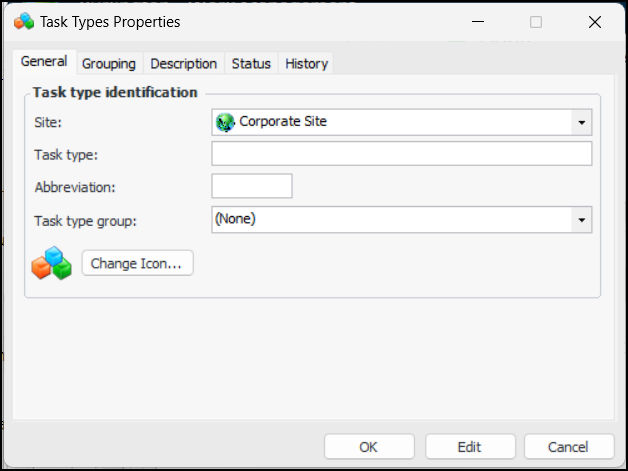Open the Grouping tab

tap(109, 63)
